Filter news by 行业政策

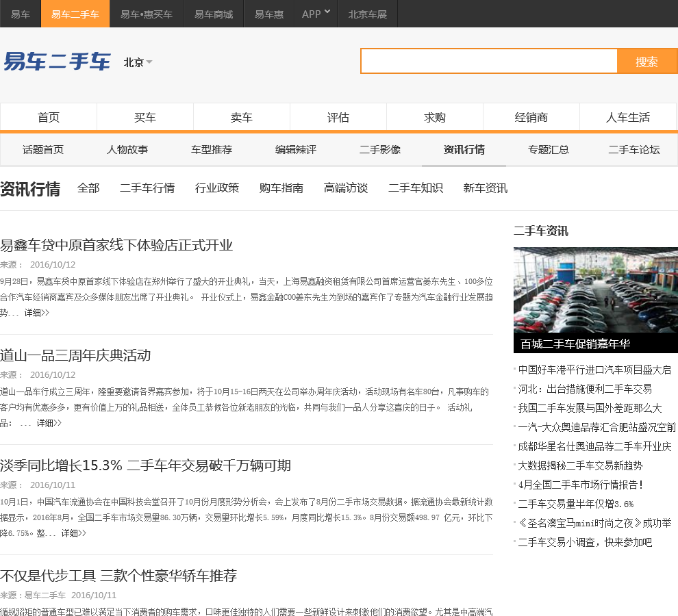(216, 188)
